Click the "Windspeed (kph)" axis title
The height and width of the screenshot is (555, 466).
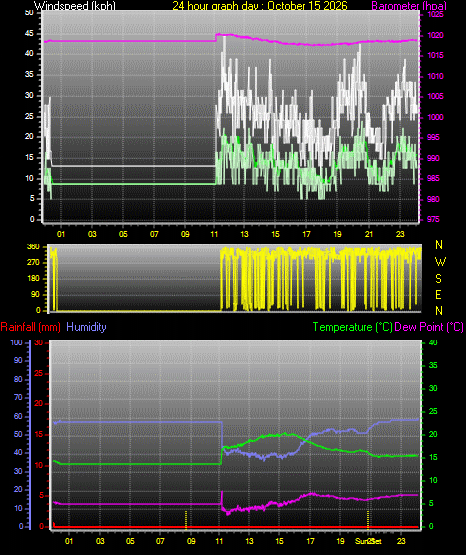click(75, 6)
